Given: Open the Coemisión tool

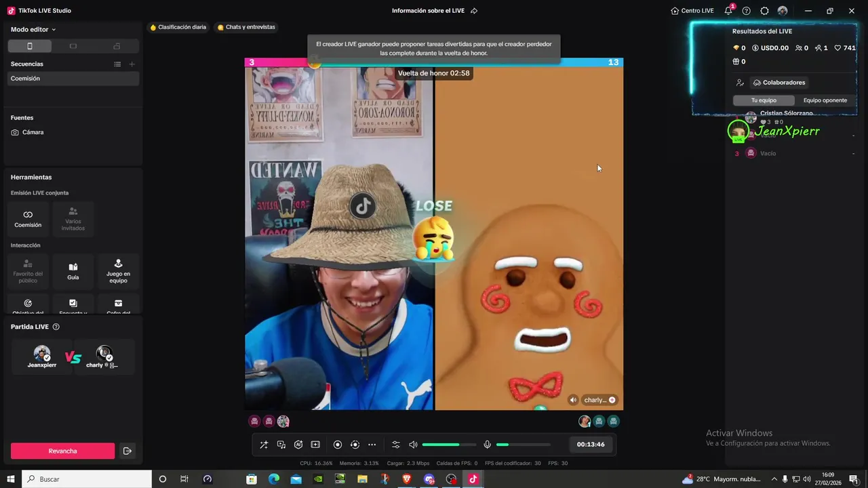Looking at the screenshot, I should [28, 218].
